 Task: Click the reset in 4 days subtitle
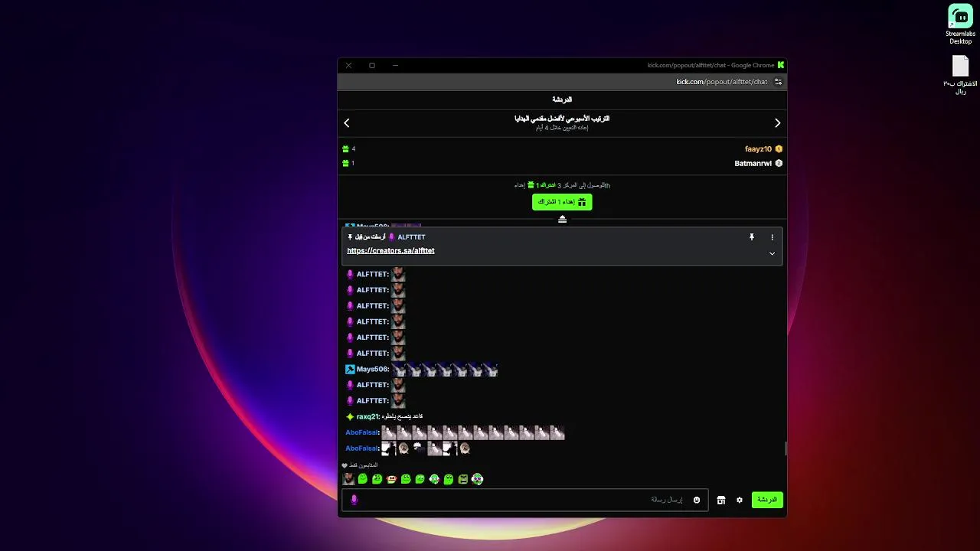pyautogui.click(x=562, y=128)
